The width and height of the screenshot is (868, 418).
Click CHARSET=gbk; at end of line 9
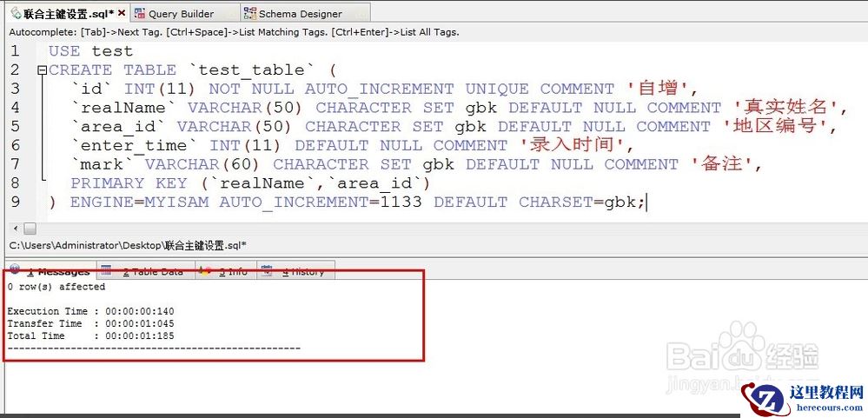click(582, 202)
